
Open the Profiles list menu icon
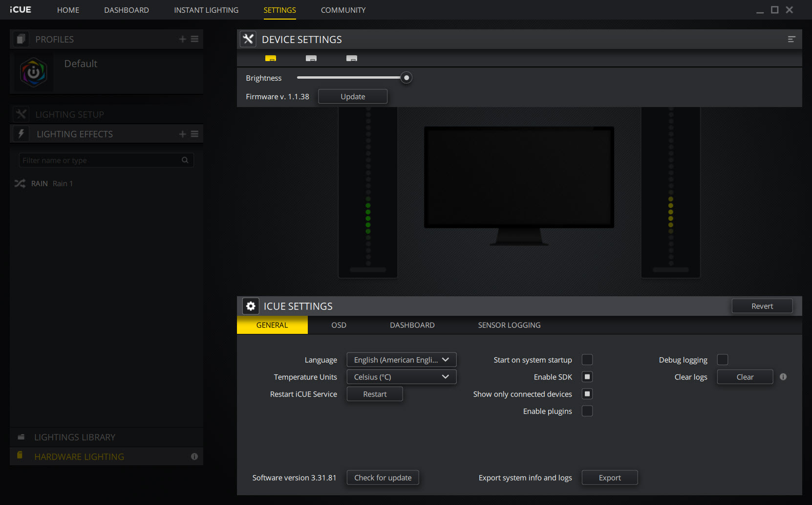point(194,39)
